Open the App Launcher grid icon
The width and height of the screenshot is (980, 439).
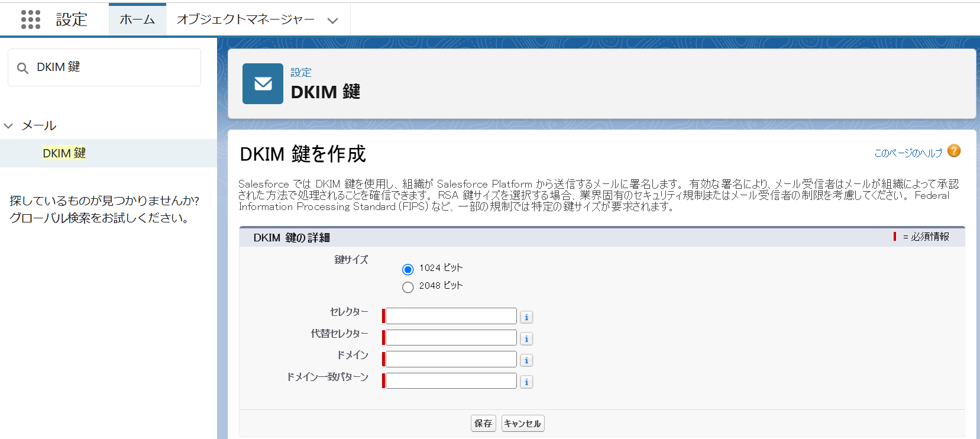[x=30, y=20]
